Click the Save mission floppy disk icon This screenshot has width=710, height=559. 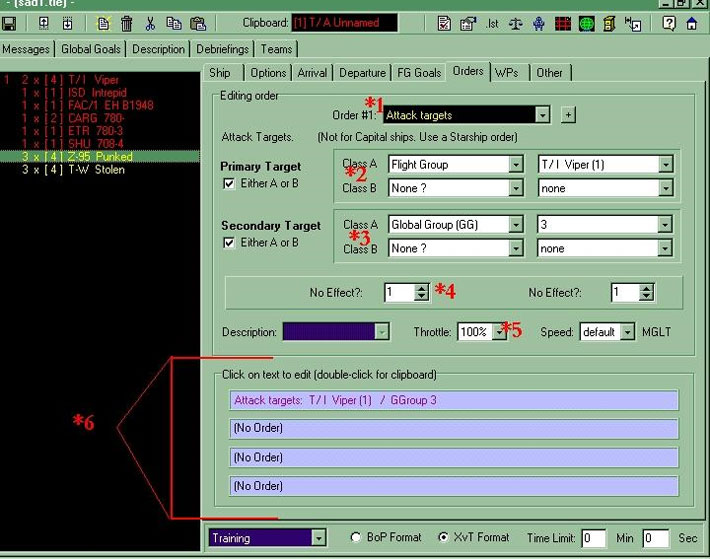[x=9, y=24]
